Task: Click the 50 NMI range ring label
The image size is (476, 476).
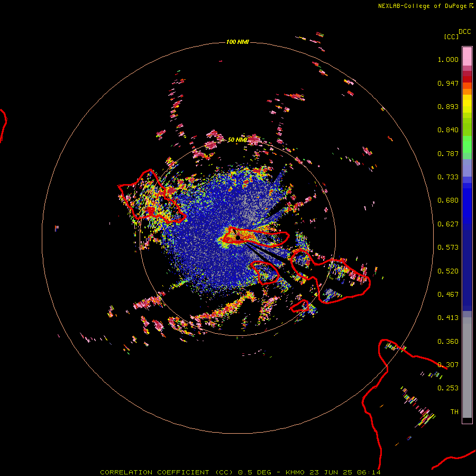Action: coord(237,140)
